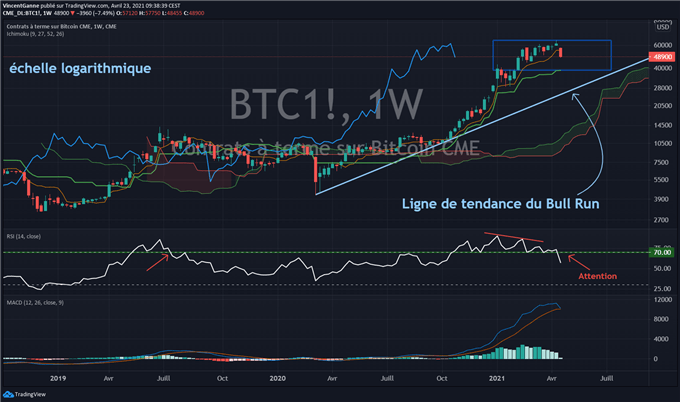
Task: Click the 10500 price axis value
Action: (x=662, y=144)
